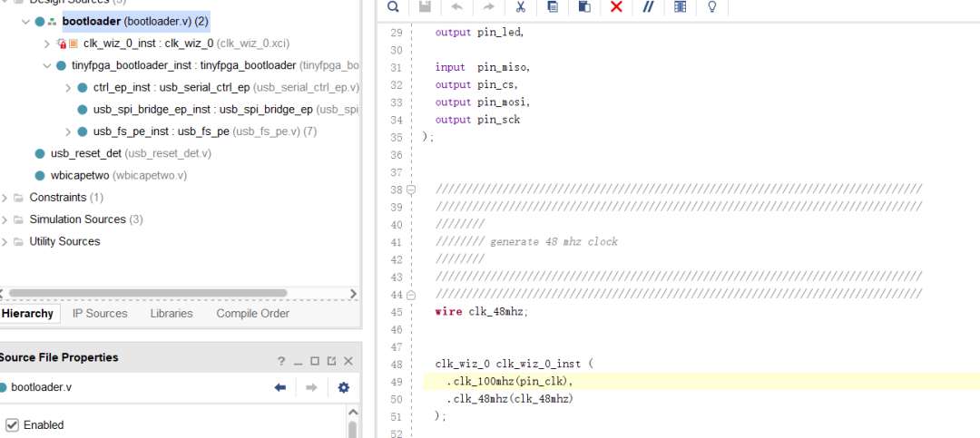Click the Search magnifier icon in editor toolbar
This screenshot has width=980, height=438.
click(x=393, y=7)
